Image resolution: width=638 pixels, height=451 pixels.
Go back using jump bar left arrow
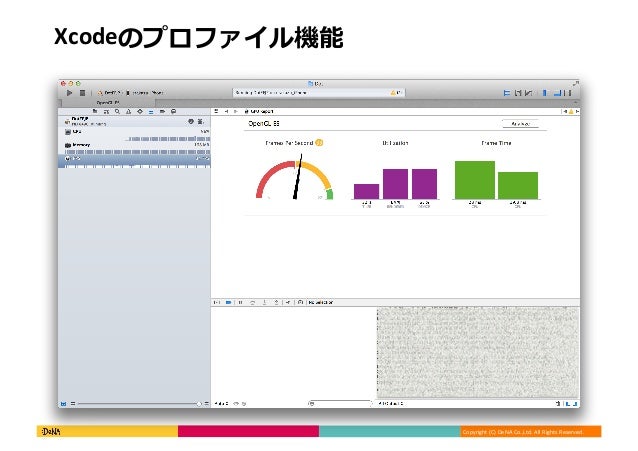click(226, 111)
